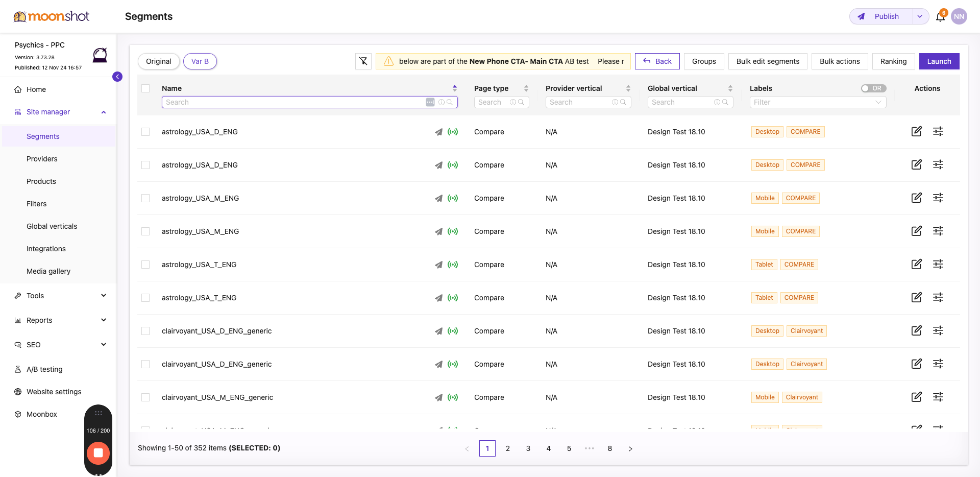The height and width of the screenshot is (477, 980).
Task: Expand Tools menu section
Action: [104, 296]
